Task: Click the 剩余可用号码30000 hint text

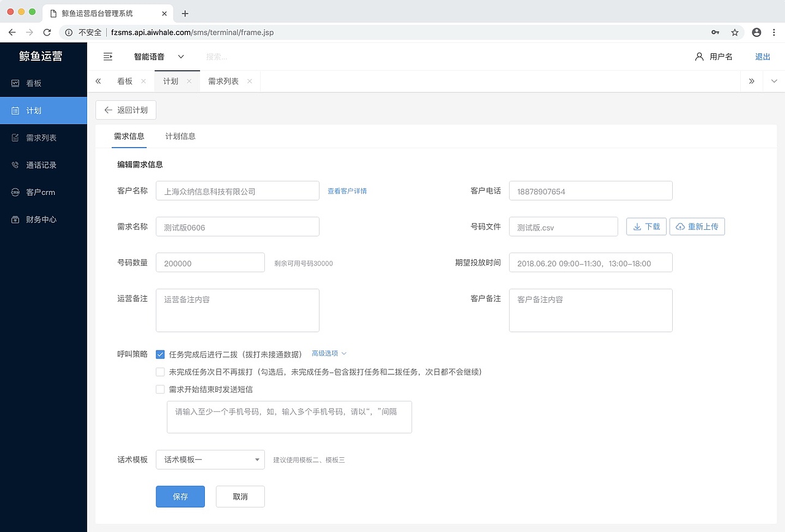Action: click(x=304, y=263)
